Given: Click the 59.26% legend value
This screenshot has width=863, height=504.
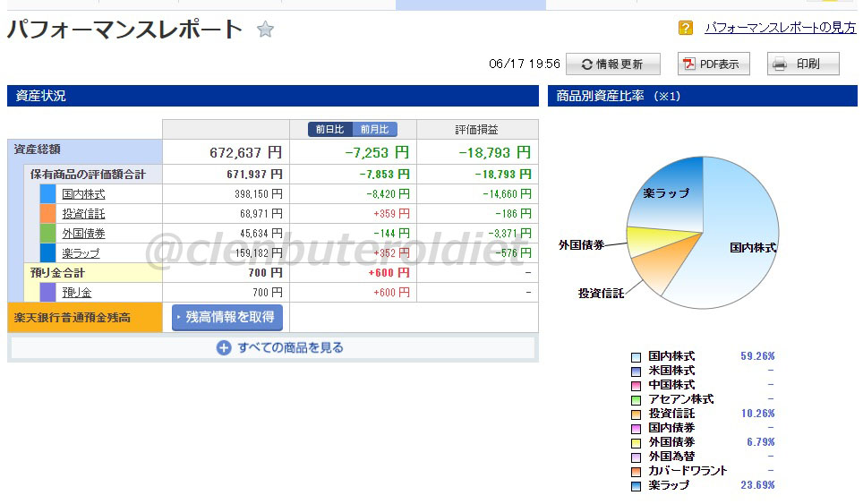Looking at the screenshot, I should [757, 356].
